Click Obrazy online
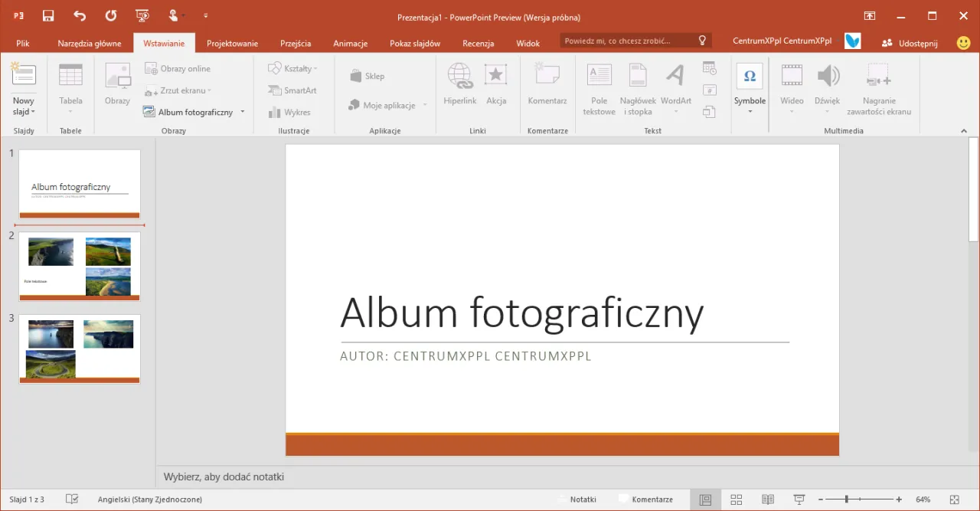Screen dimensions: 980x511 click(x=178, y=69)
